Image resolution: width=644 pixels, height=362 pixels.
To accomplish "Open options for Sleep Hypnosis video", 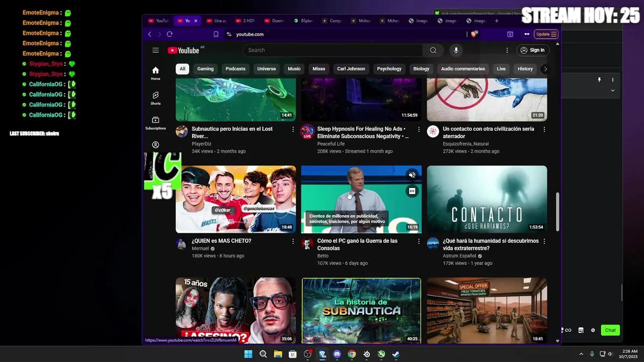I will point(419,129).
